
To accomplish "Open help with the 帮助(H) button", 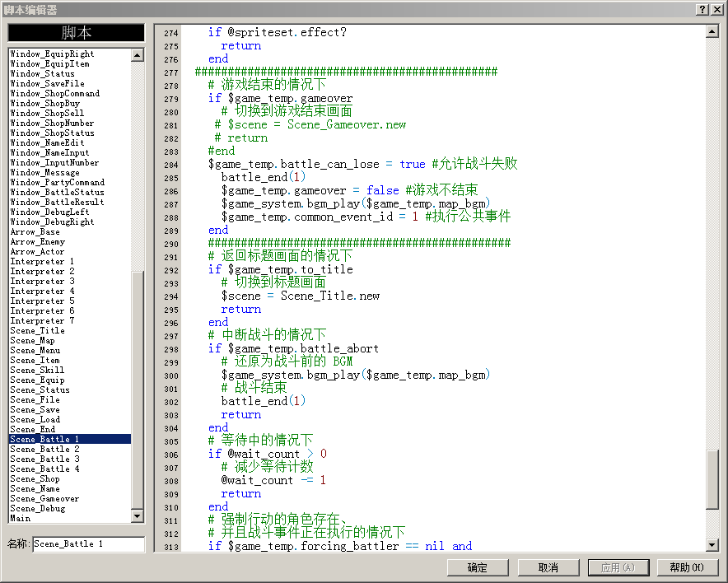I will tap(687, 567).
